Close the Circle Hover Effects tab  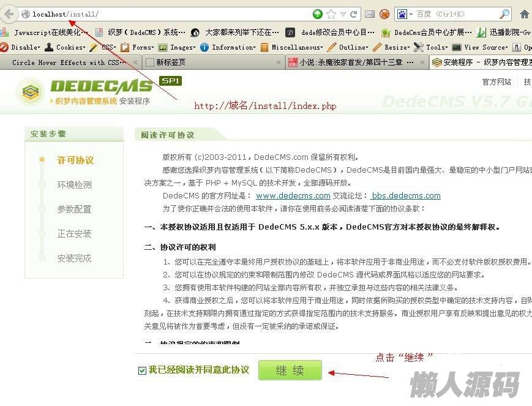(x=135, y=62)
